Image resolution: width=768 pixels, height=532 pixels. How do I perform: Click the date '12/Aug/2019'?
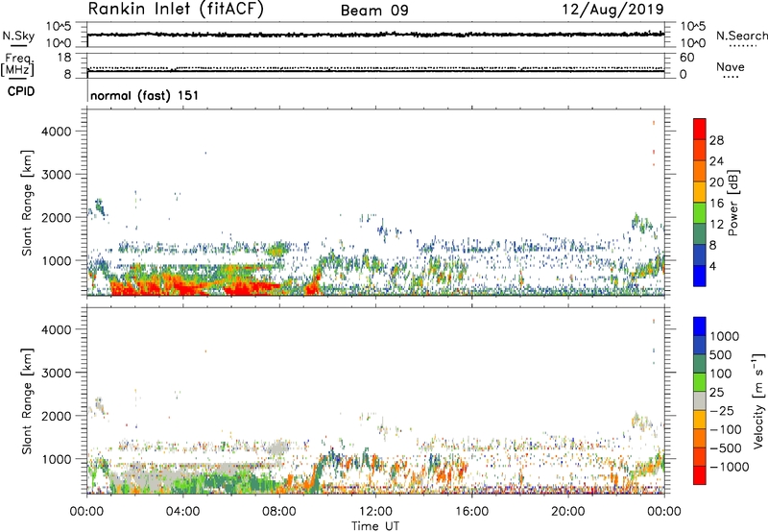(x=612, y=10)
